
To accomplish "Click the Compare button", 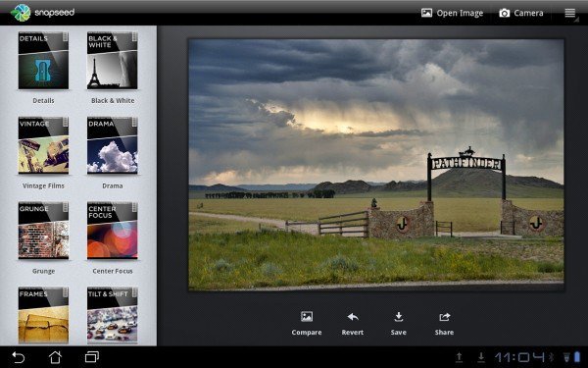I will 307,323.
